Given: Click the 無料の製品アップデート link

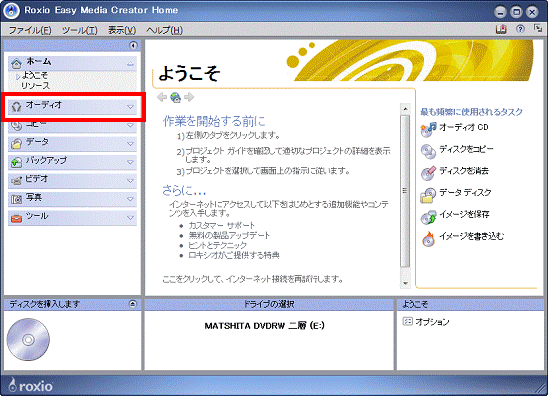Looking at the screenshot, I should click(229, 235).
